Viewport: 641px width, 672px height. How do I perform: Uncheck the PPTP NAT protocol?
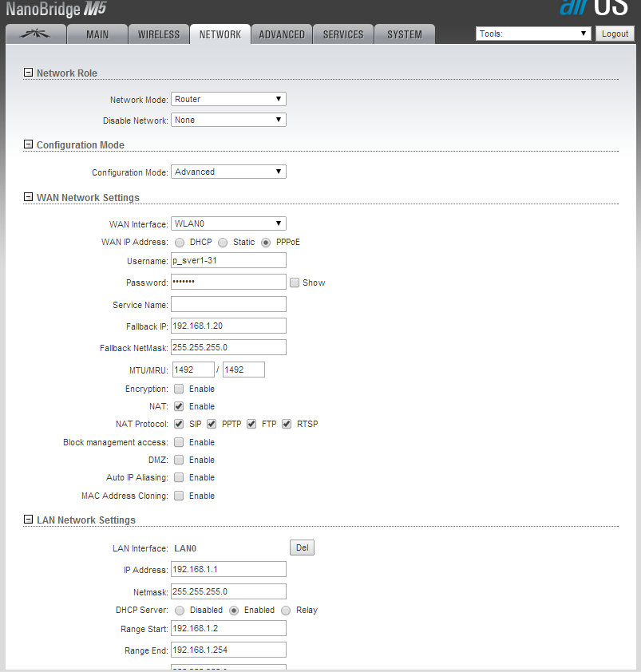(212, 424)
